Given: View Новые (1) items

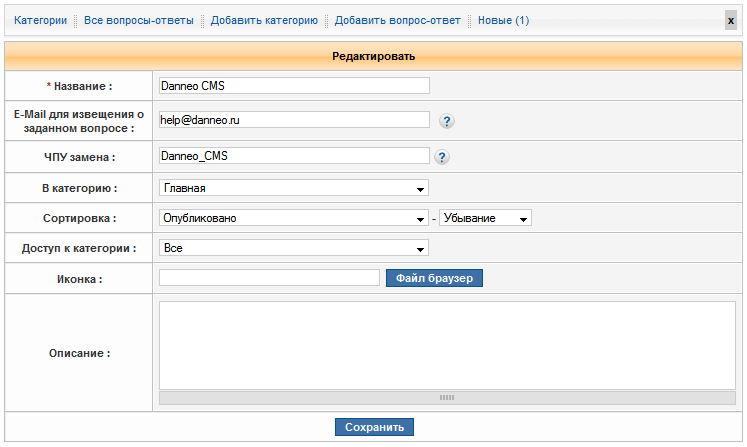Looking at the screenshot, I should click(504, 20).
